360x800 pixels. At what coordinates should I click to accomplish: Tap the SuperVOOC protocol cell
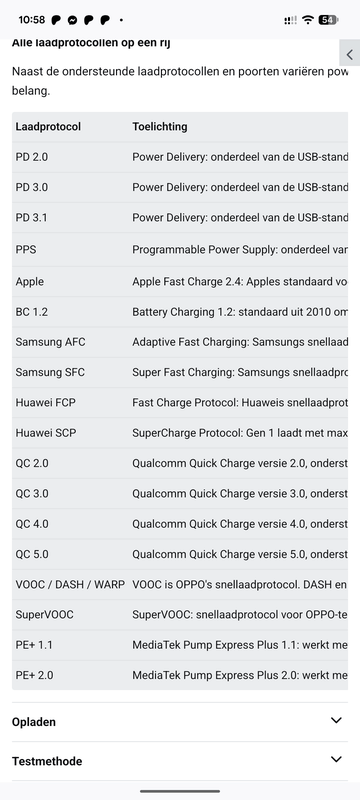pyautogui.click(x=44, y=615)
